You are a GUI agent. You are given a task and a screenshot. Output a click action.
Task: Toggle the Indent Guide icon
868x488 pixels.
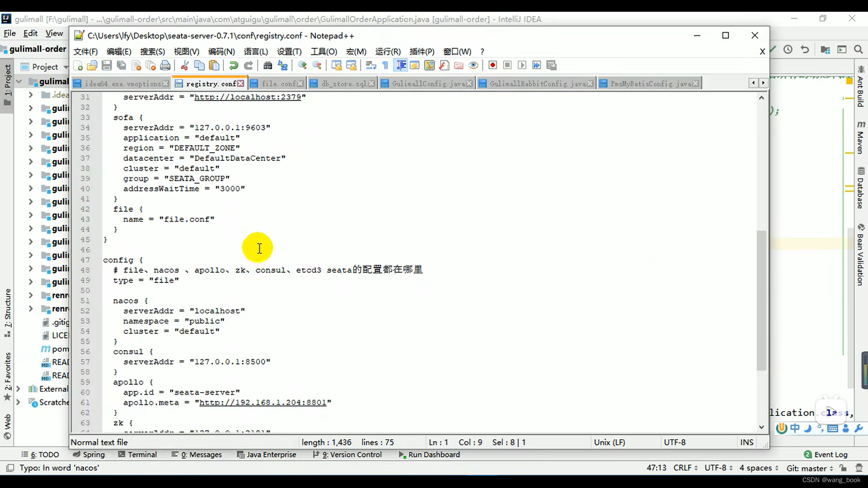(401, 66)
